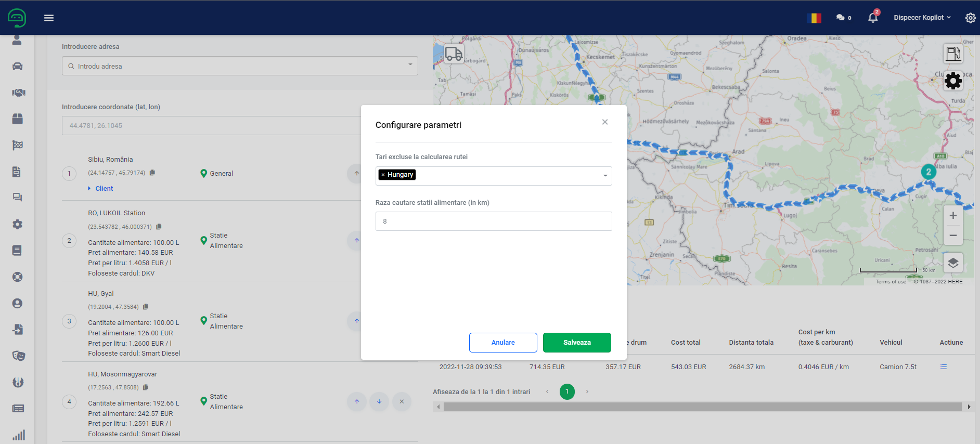Click the truck icon on map

click(454, 54)
